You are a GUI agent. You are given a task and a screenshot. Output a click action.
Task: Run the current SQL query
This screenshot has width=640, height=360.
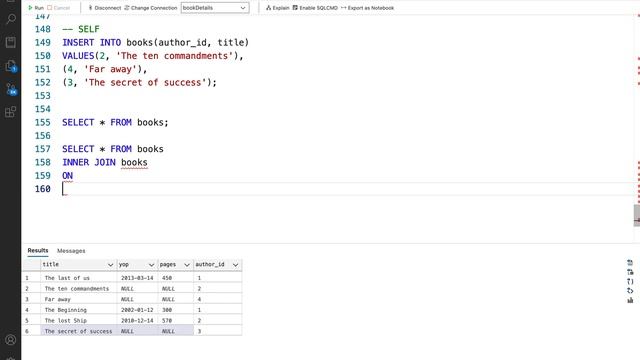36,8
